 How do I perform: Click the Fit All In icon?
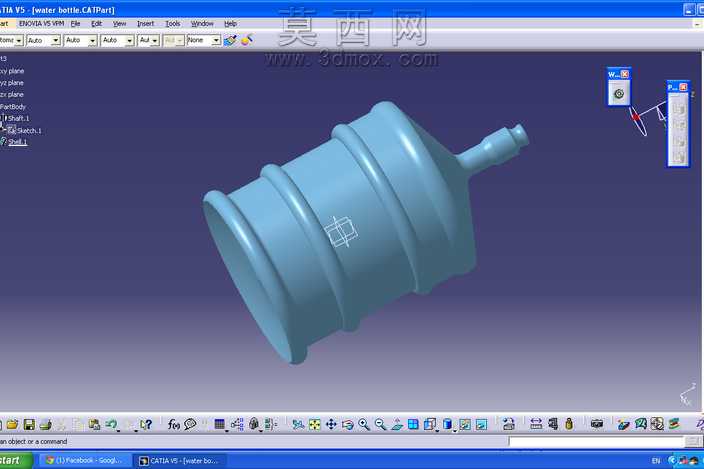pos(314,424)
